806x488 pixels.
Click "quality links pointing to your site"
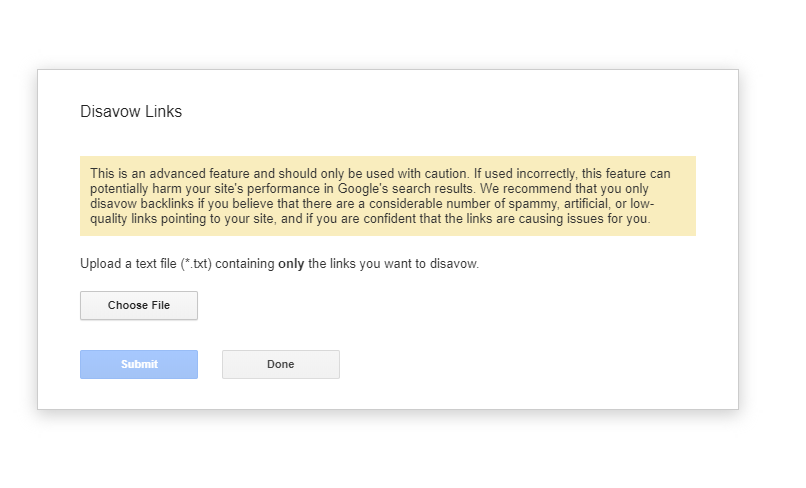pyautogui.click(x=184, y=219)
